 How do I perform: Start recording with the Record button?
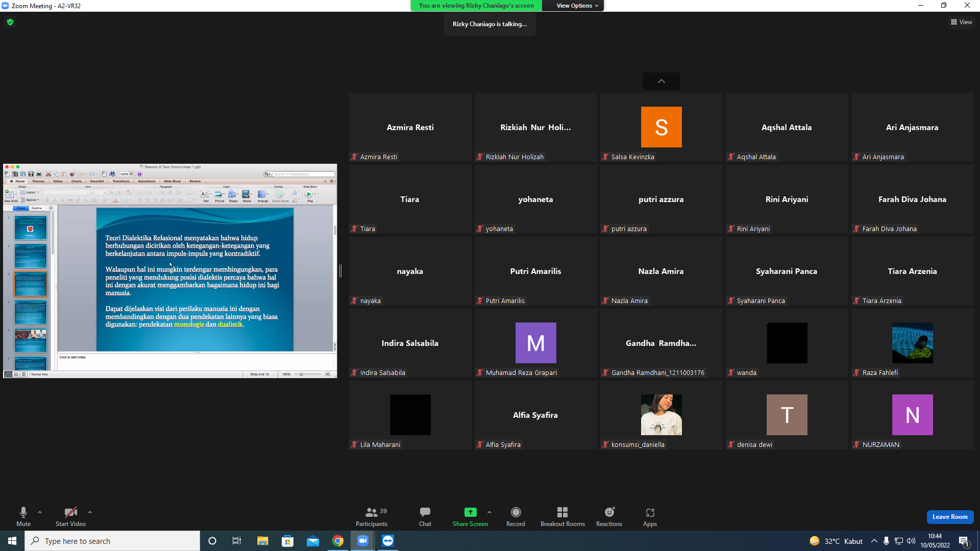tap(516, 517)
